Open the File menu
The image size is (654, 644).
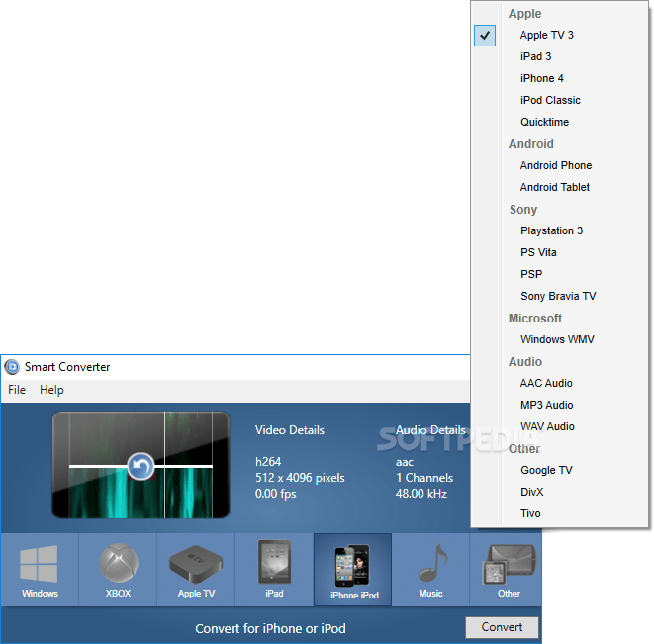(x=17, y=390)
